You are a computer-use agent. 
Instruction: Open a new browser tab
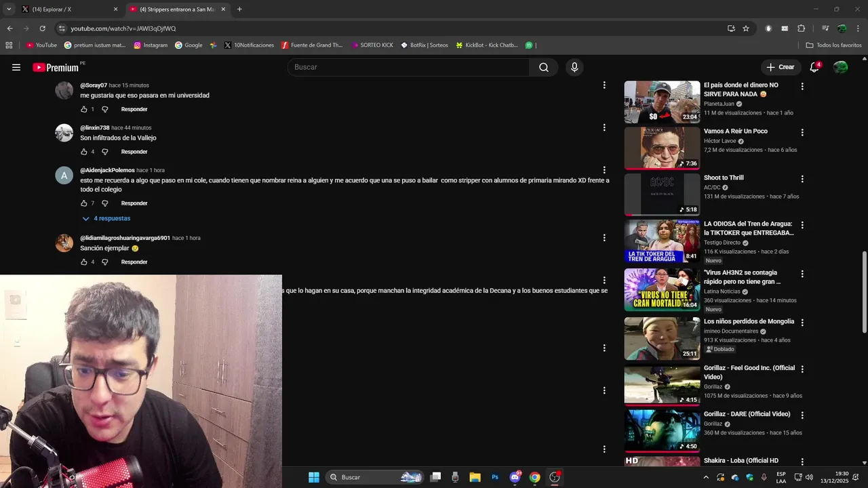click(x=239, y=9)
